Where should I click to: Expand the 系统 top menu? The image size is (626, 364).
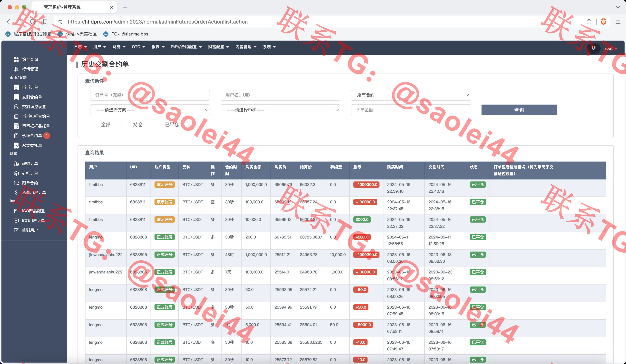pos(269,47)
